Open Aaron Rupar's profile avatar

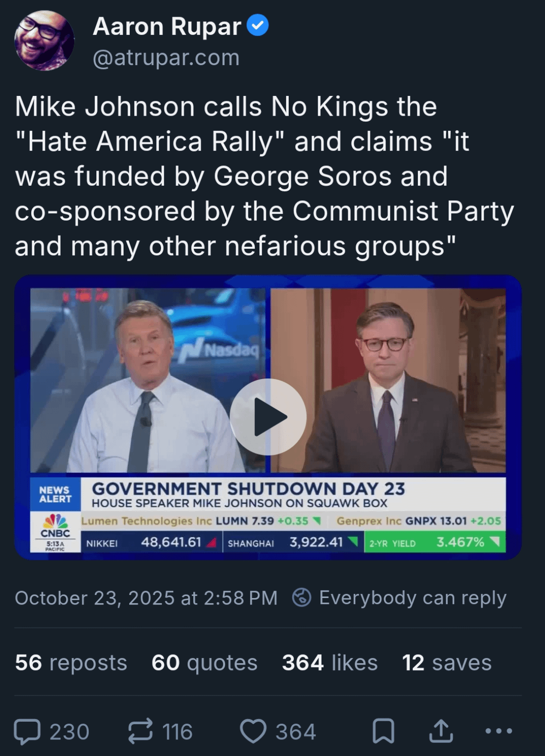pos(44,40)
